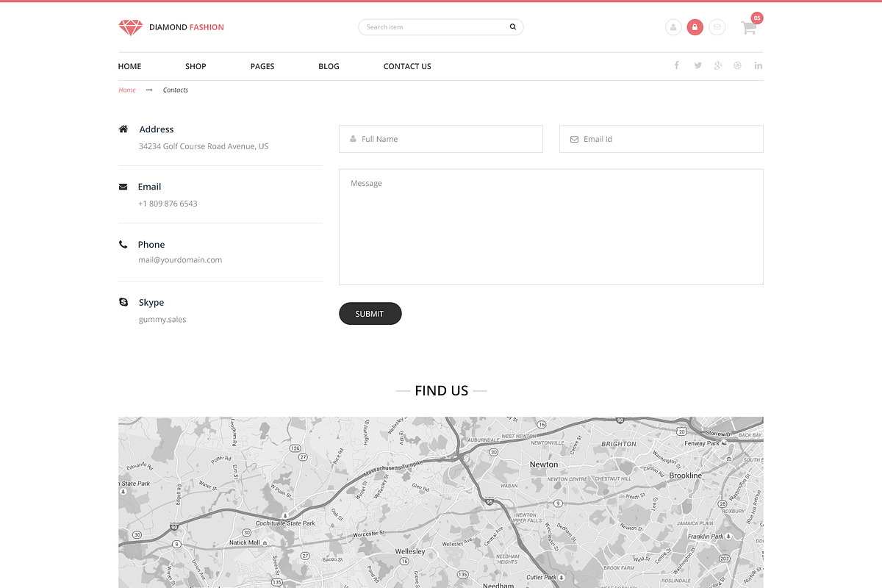Screen dimensions: 882x588
Task: Follow the Home breadcrumb link
Action: tap(127, 90)
